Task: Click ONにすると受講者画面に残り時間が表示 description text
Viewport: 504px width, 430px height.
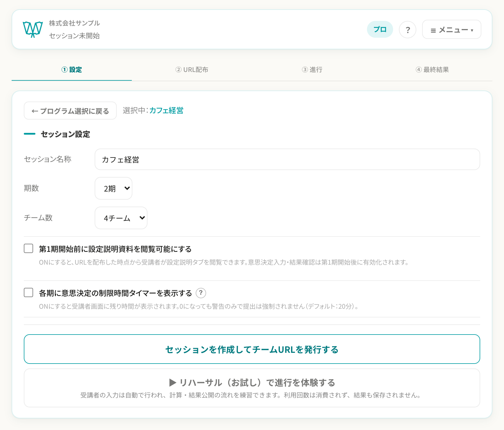Action: coord(199,306)
